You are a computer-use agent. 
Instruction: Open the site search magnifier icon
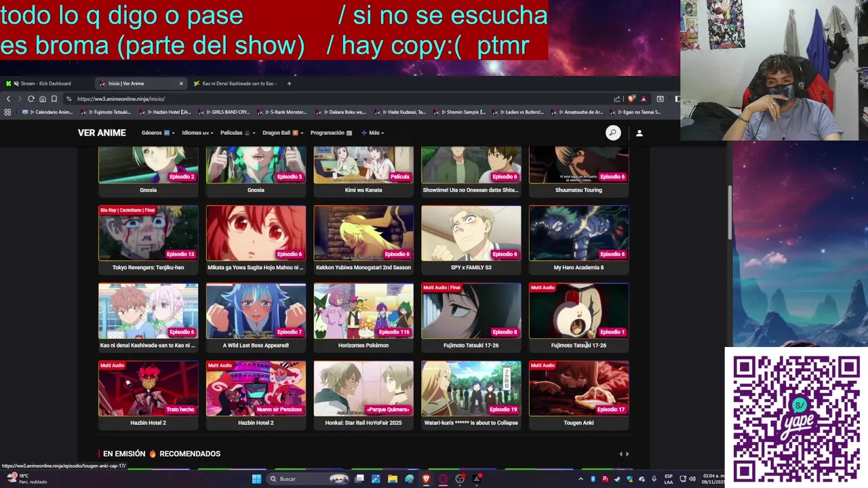pyautogui.click(x=613, y=133)
